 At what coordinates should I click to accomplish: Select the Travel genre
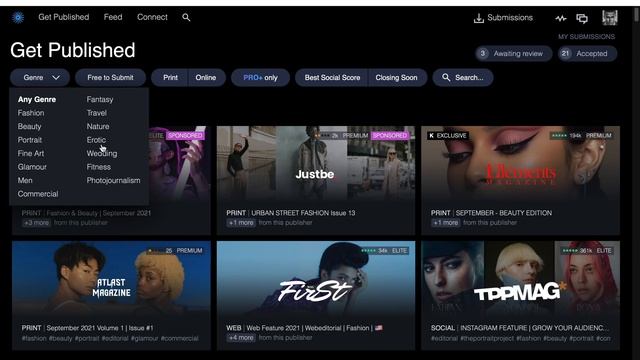pos(97,113)
